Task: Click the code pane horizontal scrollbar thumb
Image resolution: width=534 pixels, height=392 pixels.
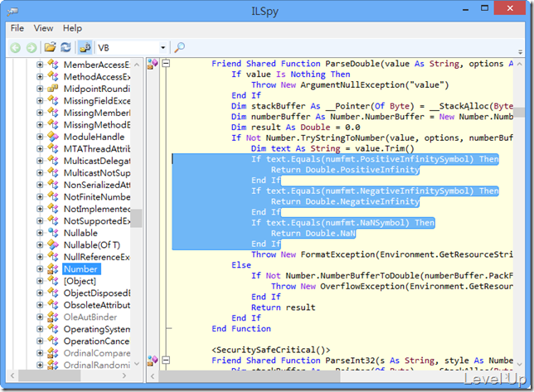Action: [250, 376]
